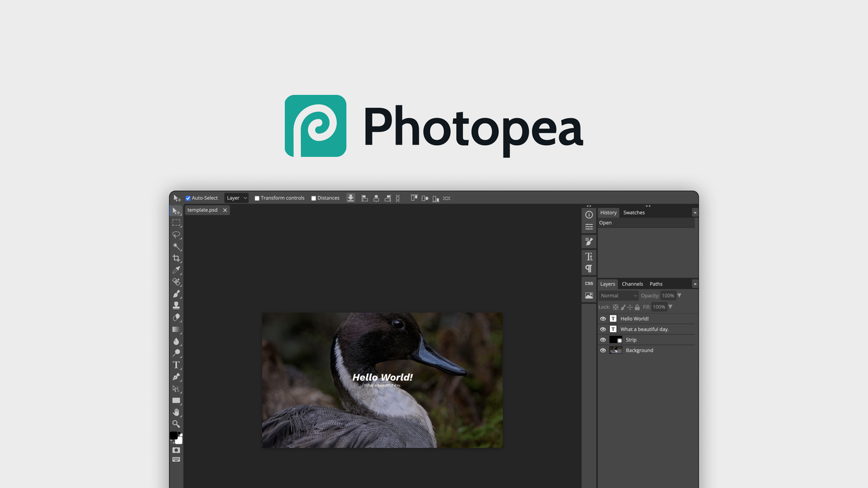This screenshot has height=488, width=868.
Task: Hide the Background layer
Action: tap(602, 350)
